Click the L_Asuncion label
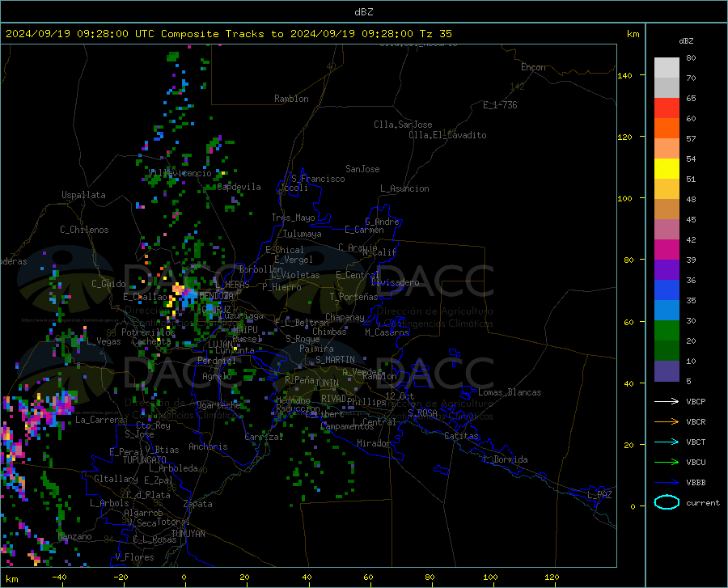Screen dimensions: 728x588 (404, 188)
